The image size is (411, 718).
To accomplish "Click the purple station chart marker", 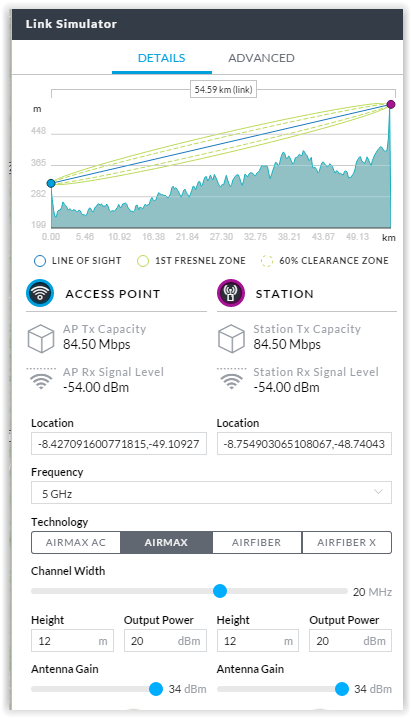I will pyautogui.click(x=390, y=104).
